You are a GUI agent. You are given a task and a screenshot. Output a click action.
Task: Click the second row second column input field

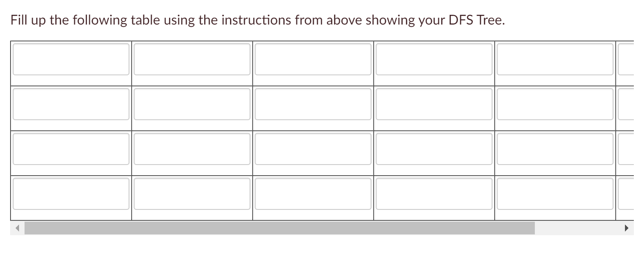(192, 104)
